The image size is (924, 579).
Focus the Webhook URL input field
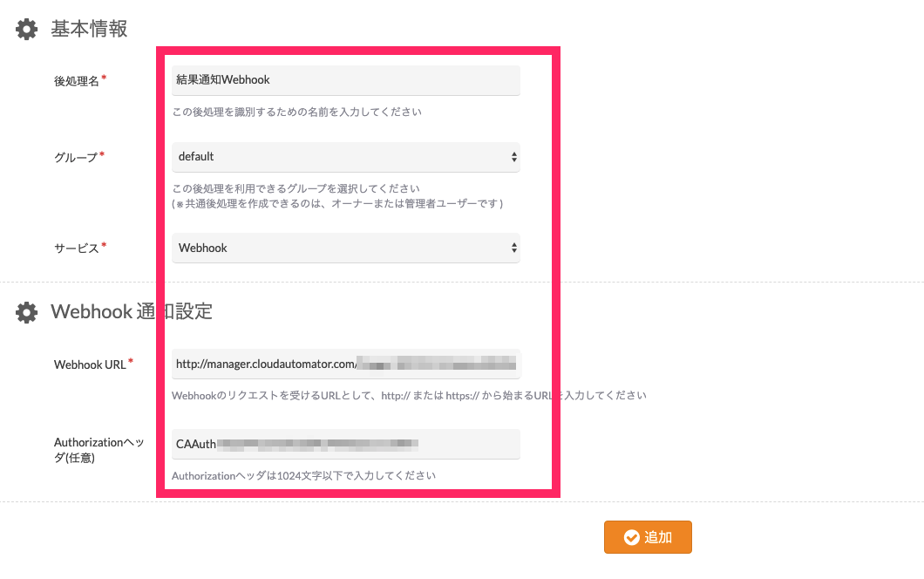click(346, 364)
